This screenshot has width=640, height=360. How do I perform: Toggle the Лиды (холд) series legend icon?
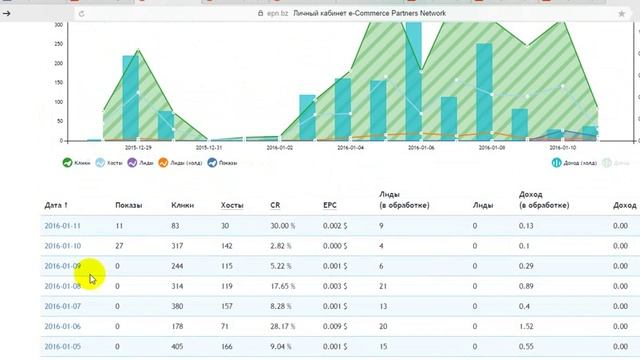[163, 162]
